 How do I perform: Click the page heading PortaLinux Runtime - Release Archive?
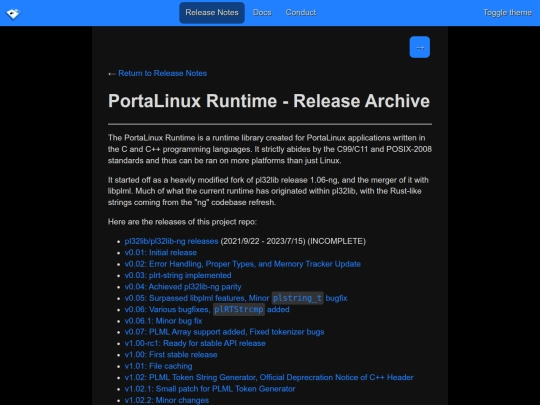(x=269, y=101)
